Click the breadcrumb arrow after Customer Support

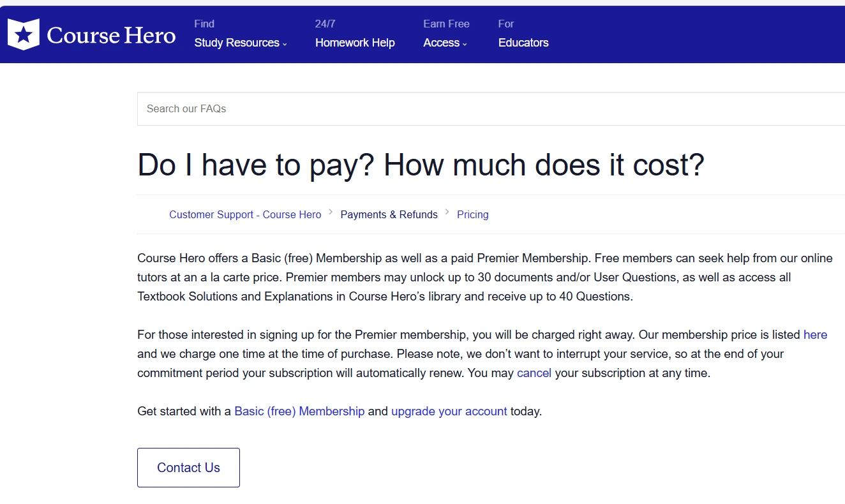[331, 212]
